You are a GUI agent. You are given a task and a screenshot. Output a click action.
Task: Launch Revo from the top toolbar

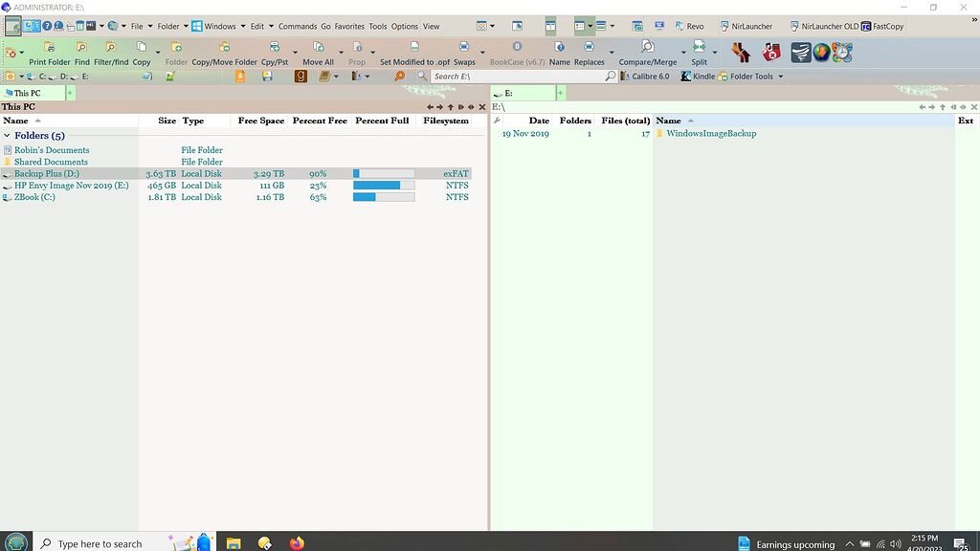(689, 26)
